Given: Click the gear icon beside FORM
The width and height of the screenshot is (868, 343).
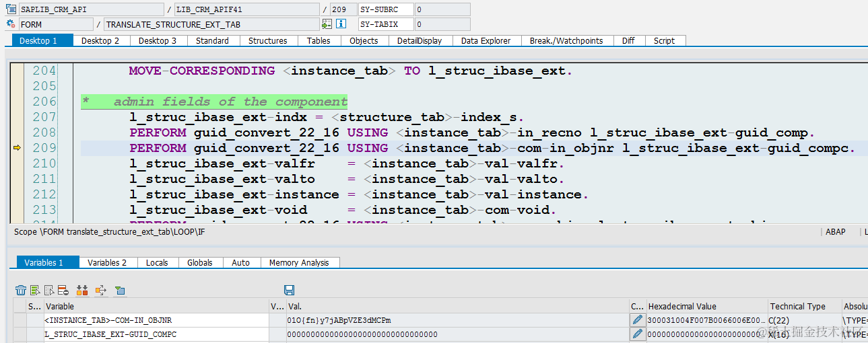Looking at the screenshot, I should pos(11,24).
